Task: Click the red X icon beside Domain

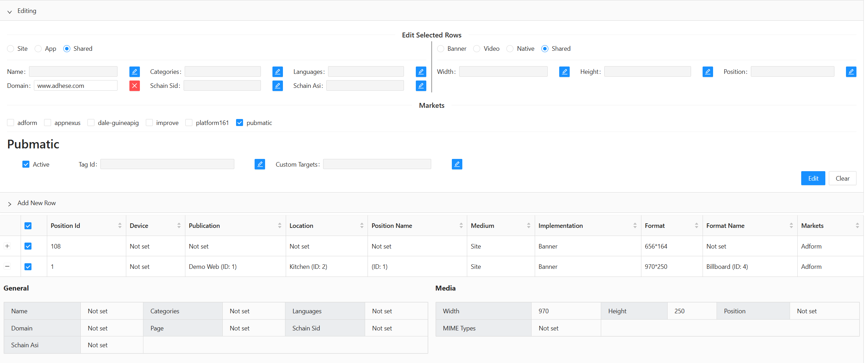Action: pos(134,86)
